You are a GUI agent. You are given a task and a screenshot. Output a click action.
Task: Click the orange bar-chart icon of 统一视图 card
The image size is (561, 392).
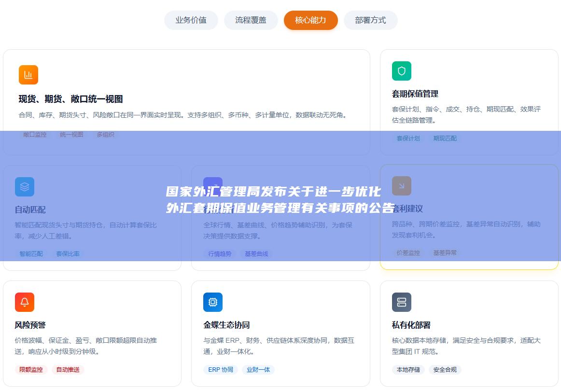[28, 75]
